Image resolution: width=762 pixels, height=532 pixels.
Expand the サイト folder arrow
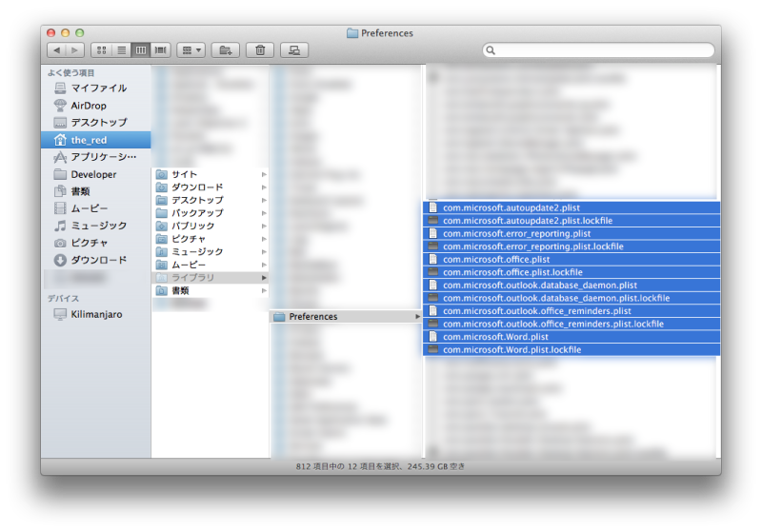264,174
